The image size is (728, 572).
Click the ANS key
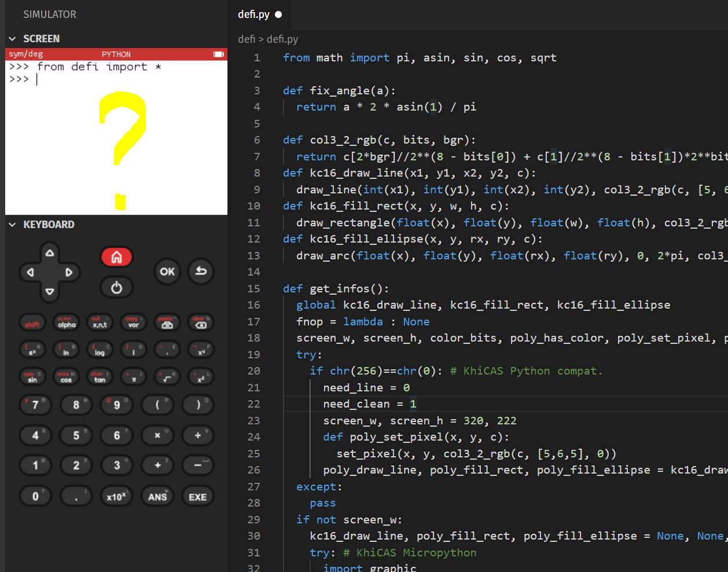(x=157, y=496)
